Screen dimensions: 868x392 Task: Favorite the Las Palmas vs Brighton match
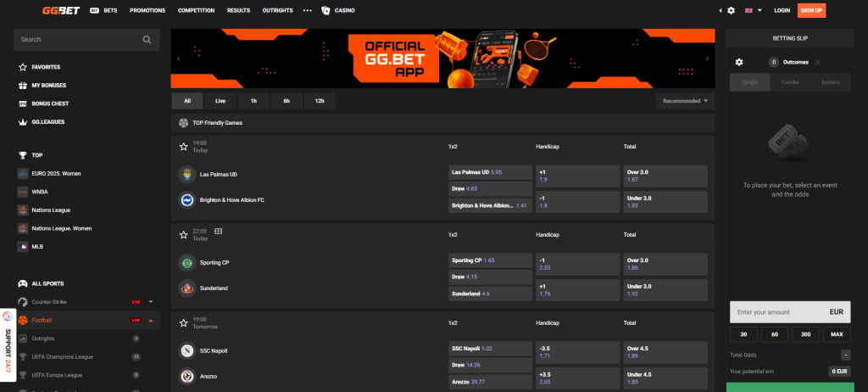(183, 147)
